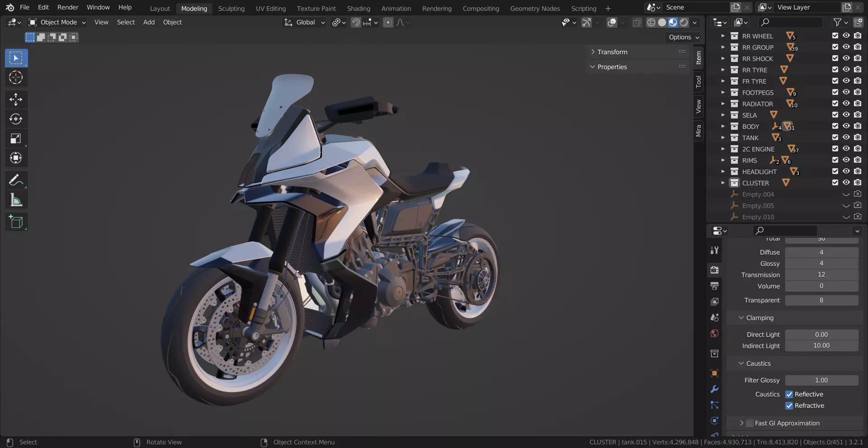Open the World properties tab icon
Screen dimensions: 868x448
click(714, 334)
